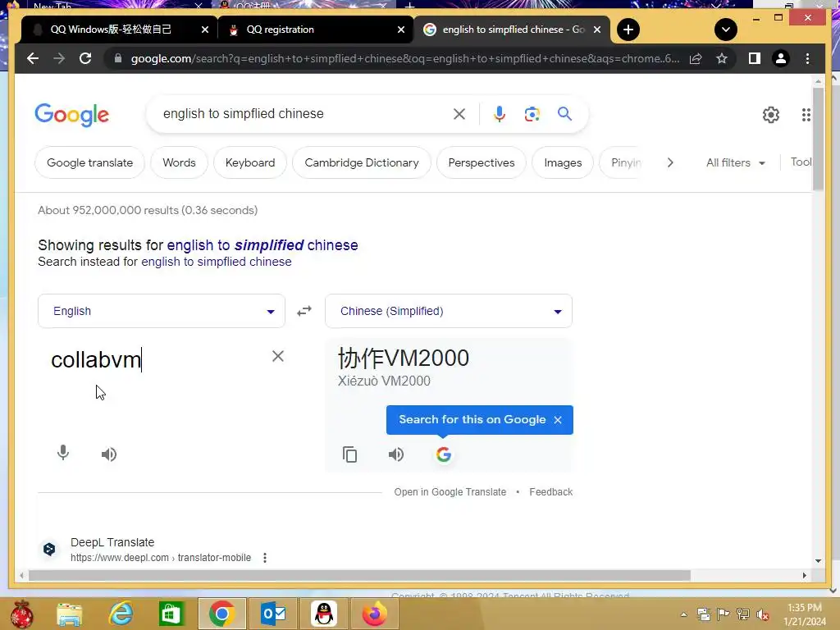The image size is (840, 630).
Task: Open Outlook from the taskbar
Action: coord(273,614)
